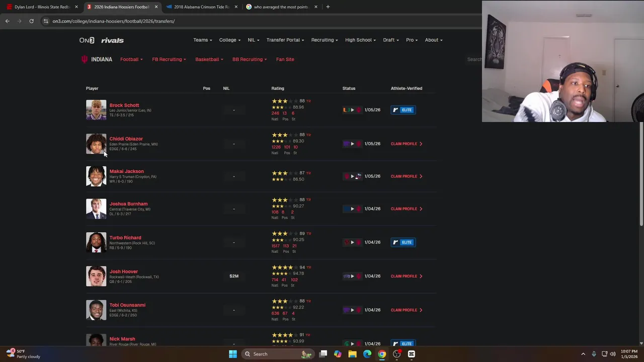This screenshot has height=362, width=644.
Task: Open Chiddi Obiazor's player profile
Action: coord(126,139)
